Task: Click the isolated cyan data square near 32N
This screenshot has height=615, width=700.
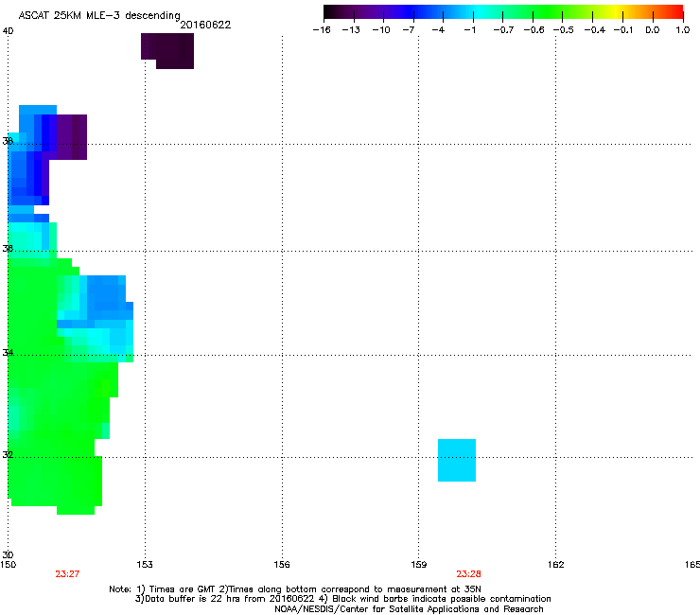Action: pos(457,460)
